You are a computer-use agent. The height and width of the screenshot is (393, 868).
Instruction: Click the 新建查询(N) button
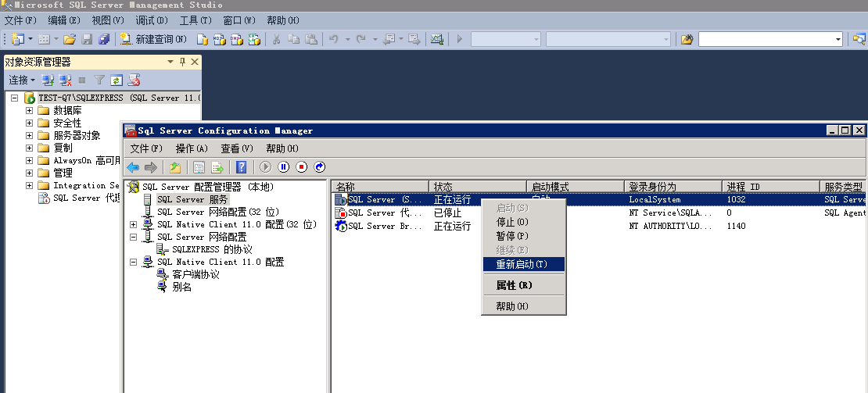pos(153,39)
